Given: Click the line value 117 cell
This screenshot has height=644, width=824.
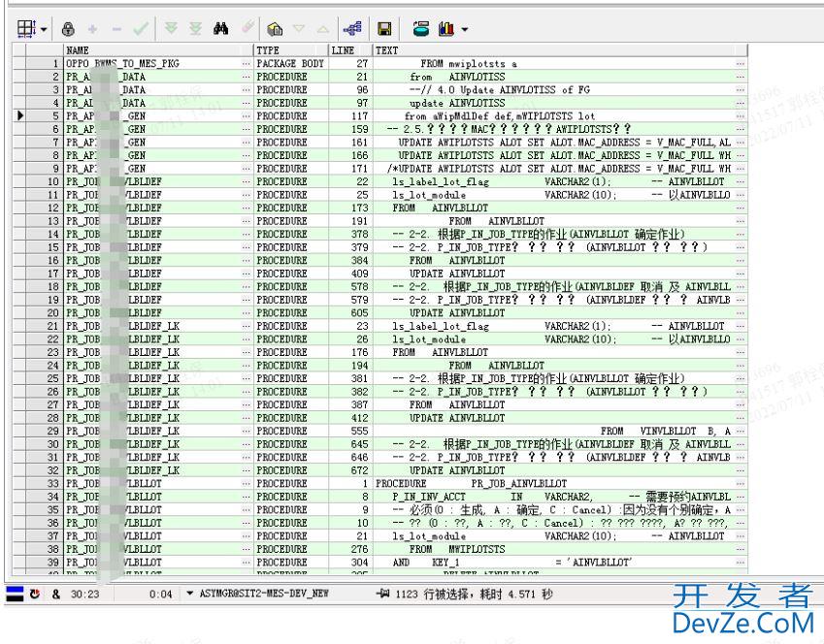Looking at the screenshot, I should (x=350, y=116).
